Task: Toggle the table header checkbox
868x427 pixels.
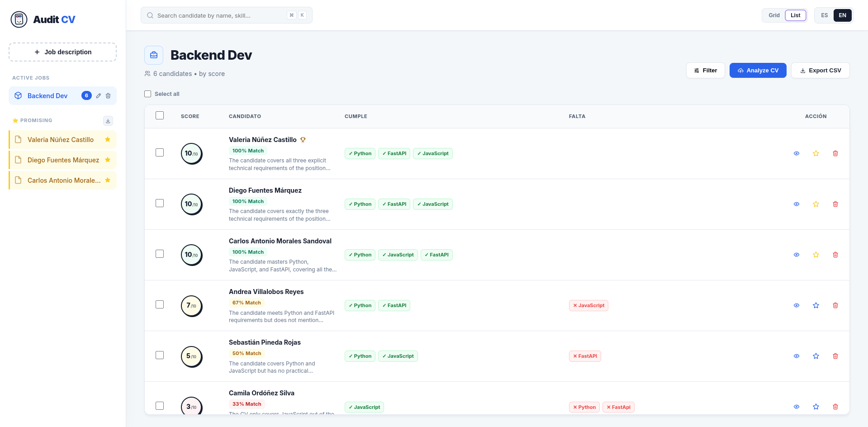Action: pos(160,115)
